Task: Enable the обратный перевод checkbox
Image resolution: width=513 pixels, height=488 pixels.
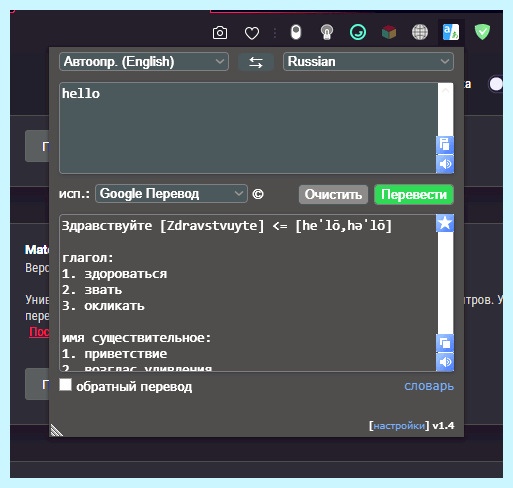Action: [65, 385]
